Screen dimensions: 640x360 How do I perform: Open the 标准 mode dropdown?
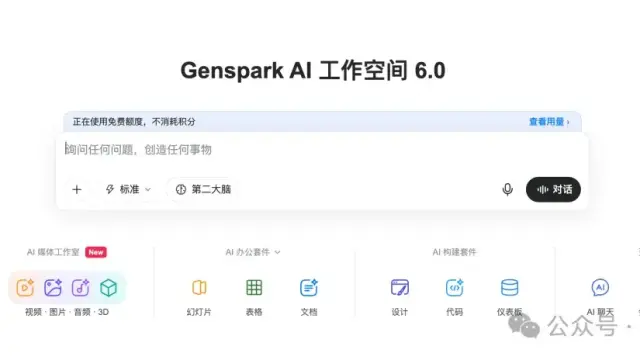[x=128, y=189]
